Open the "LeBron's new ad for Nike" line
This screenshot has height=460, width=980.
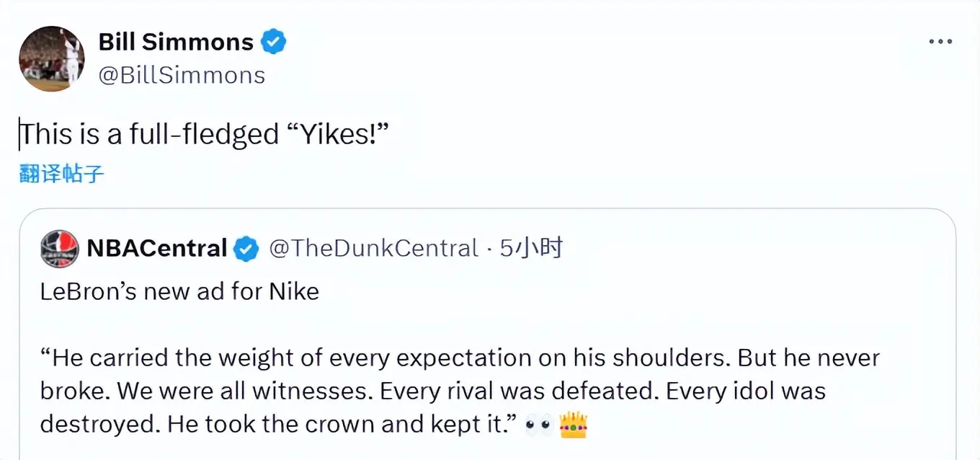pos(179,291)
